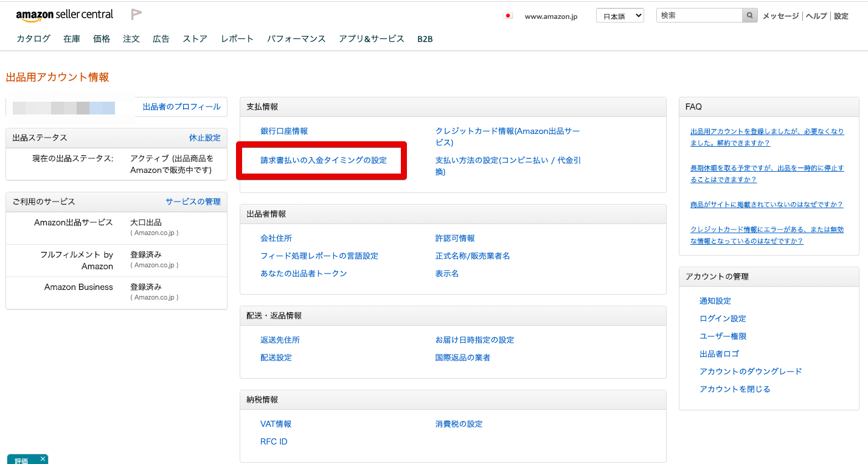Open 正式名称/販売業者名 link
Viewport: 868px width, 464px height.
coord(473,256)
